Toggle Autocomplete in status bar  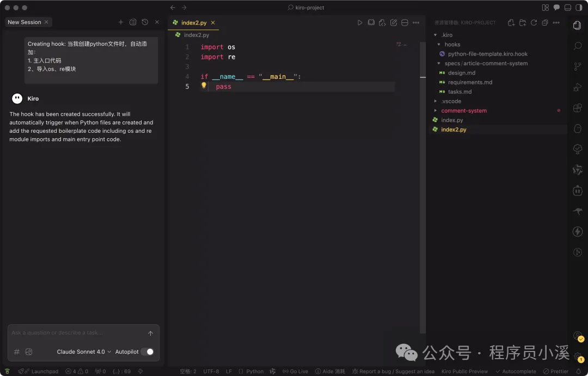516,371
